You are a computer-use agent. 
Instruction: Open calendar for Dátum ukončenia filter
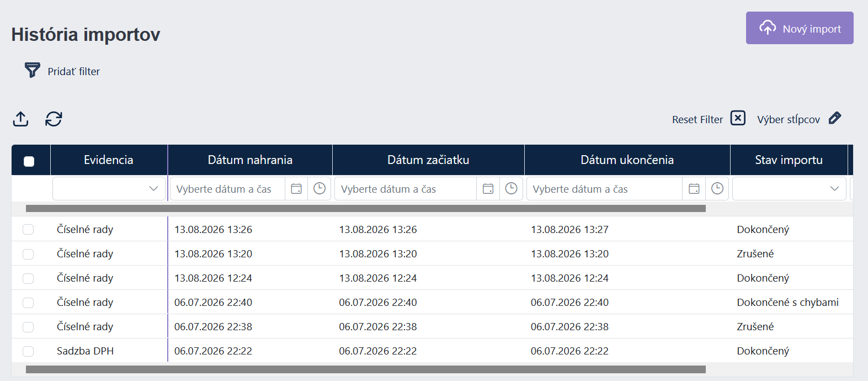click(x=694, y=189)
